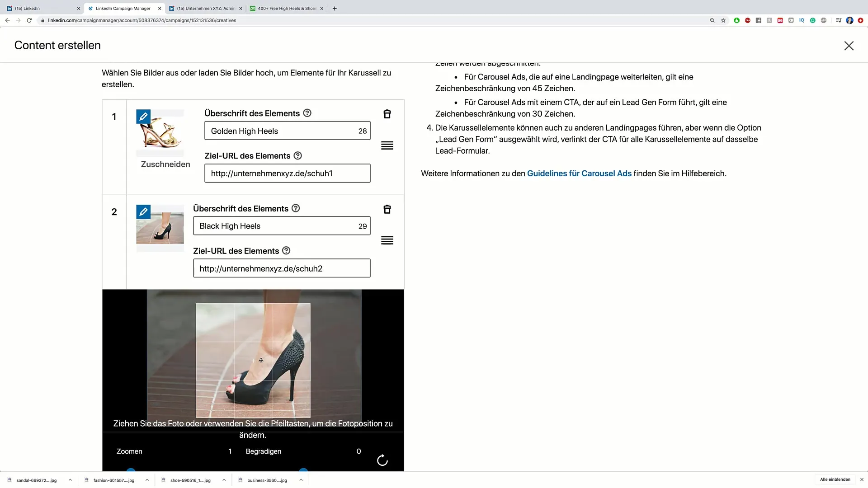Click the green thumbs-up extension icon
The width and height of the screenshot is (868, 488).
pos(737,20)
